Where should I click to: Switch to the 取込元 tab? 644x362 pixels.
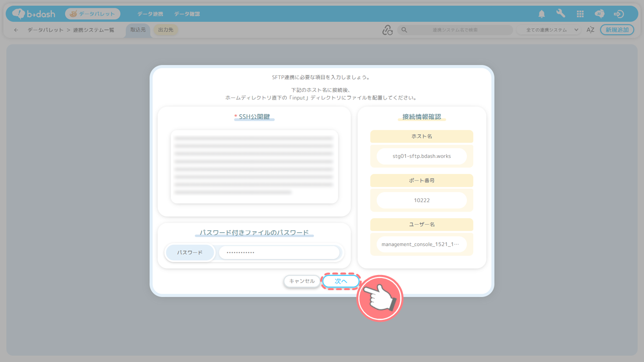pyautogui.click(x=138, y=30)
